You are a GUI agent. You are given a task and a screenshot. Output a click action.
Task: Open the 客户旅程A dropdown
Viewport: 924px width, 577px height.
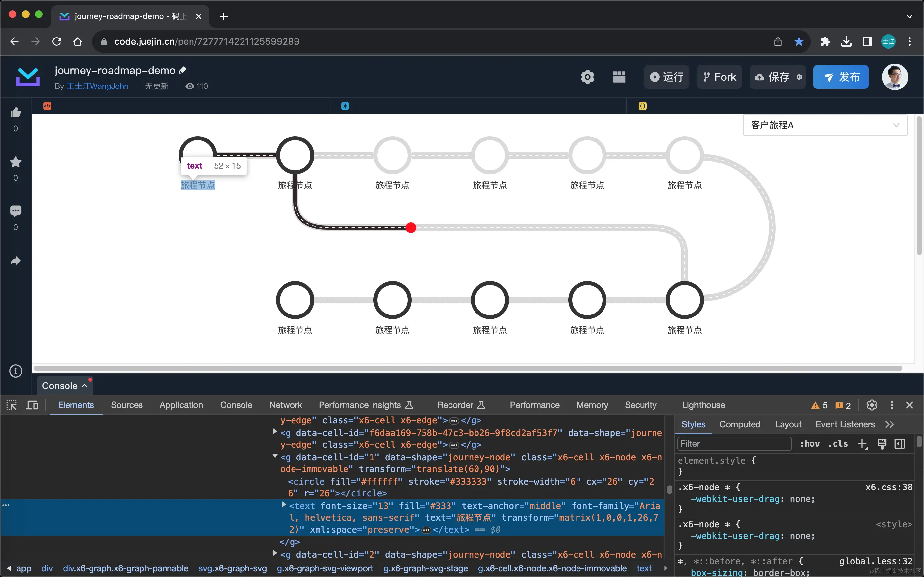tap(825, 125)
